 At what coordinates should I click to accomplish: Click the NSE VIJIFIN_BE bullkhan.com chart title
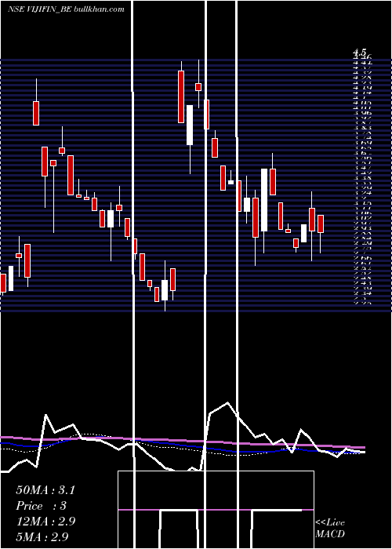(x=66, y=9)
